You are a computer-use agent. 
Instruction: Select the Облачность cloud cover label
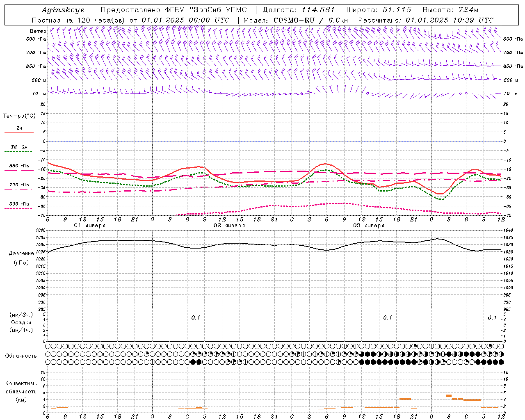click(x=21, y=356)
